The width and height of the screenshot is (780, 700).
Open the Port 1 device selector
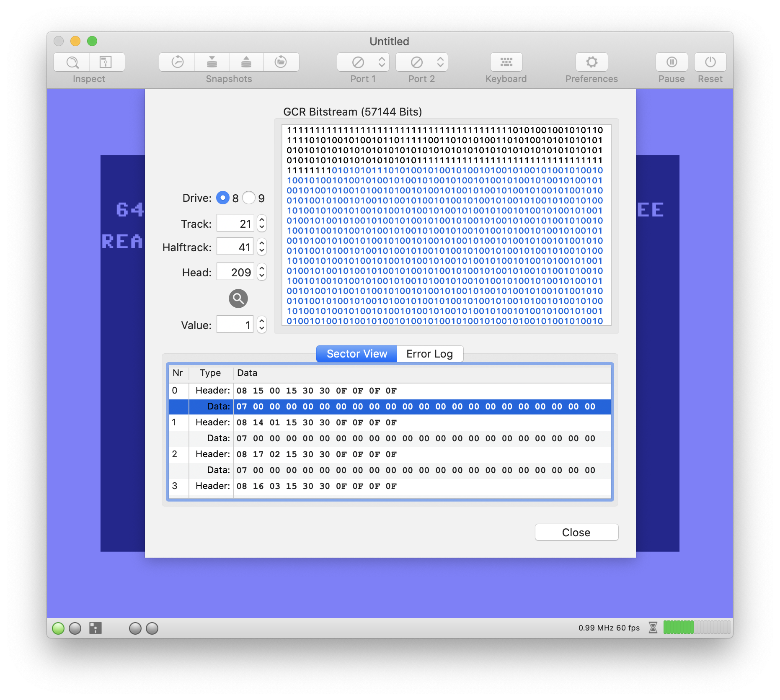363,62
